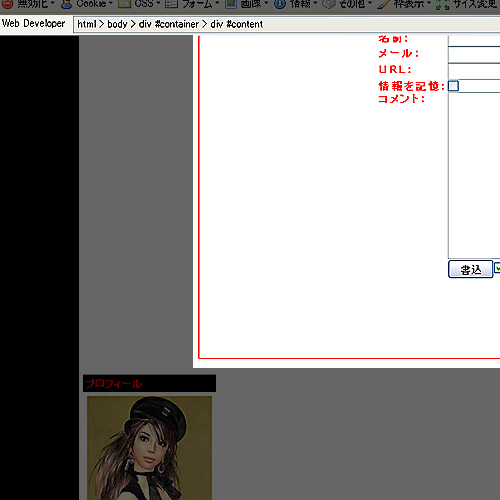This screenshot has height=500, width=500.
Task: Click the プロフィール heading link
Action: (113, 384)
